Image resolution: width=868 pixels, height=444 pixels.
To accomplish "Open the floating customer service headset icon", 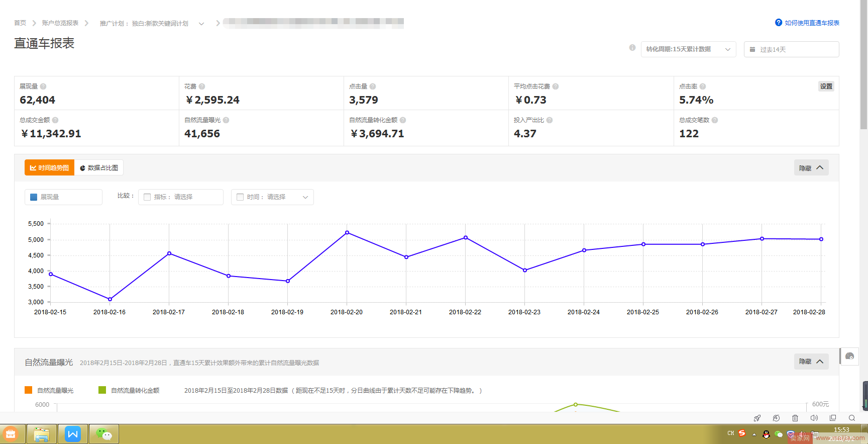I will point(850,356).
